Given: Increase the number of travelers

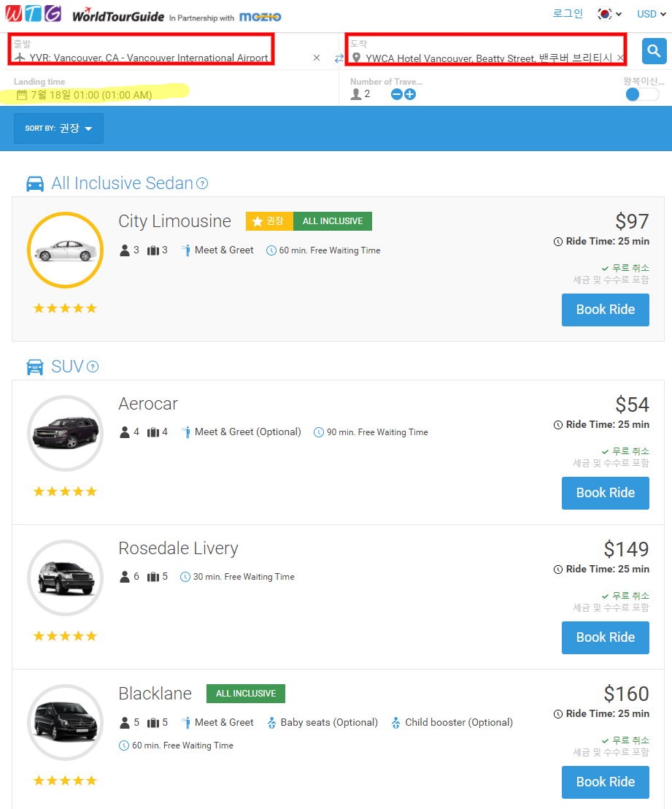Looking at the screenshot, I should click(x=410, y=94).
